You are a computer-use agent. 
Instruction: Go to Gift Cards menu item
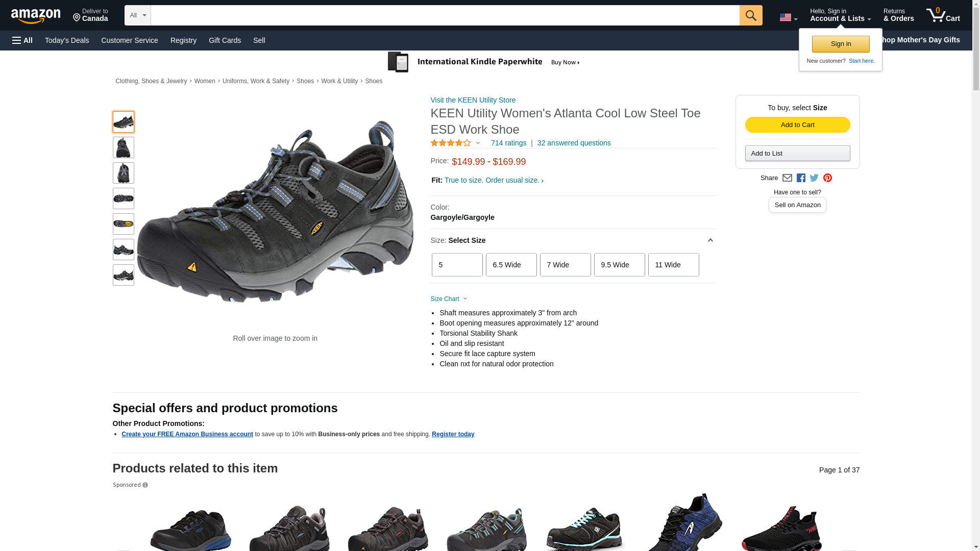tap(225, 40)
